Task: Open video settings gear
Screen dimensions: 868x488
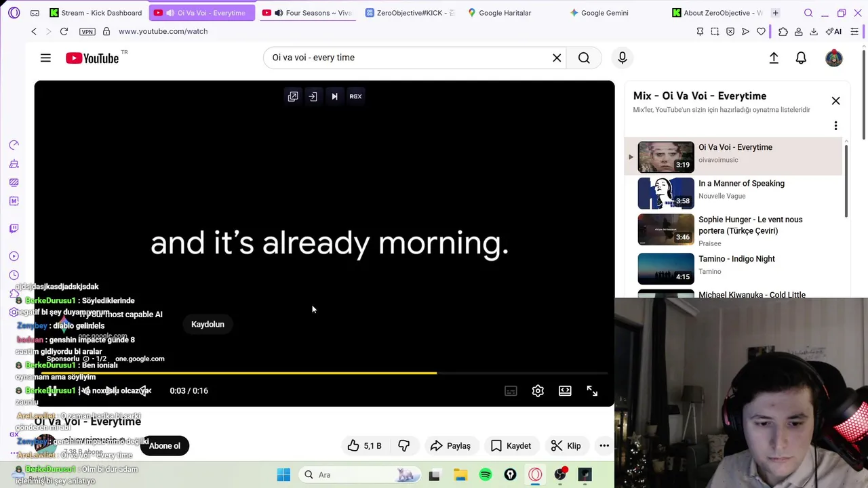Action: coord(538,391)
